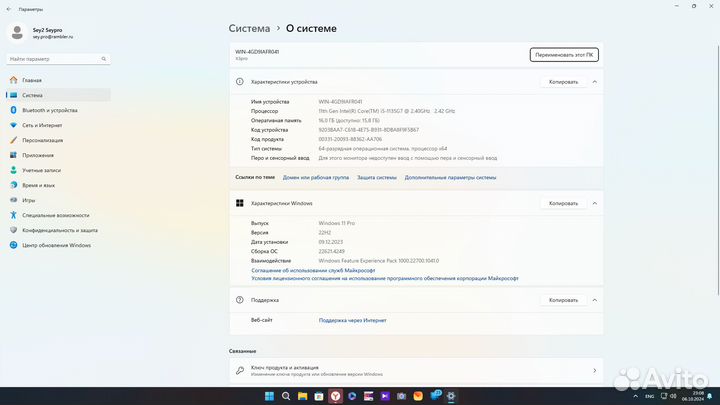Open Дополнительные параметры системы link
Viewport: 720px width, 405px height.
[450, 177]
